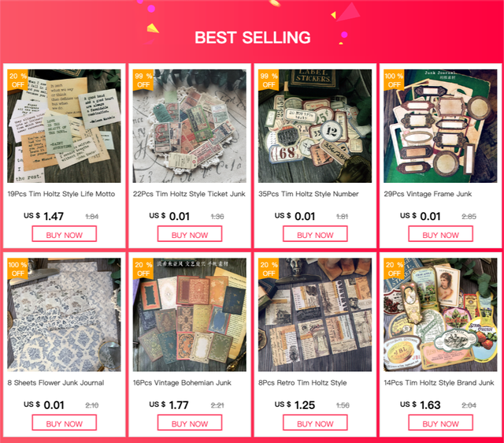The height and width of the screenshot is (443, 504).
Task: Open the 16Pcs Vintage Bohemian product image
Action: point(190,315)
